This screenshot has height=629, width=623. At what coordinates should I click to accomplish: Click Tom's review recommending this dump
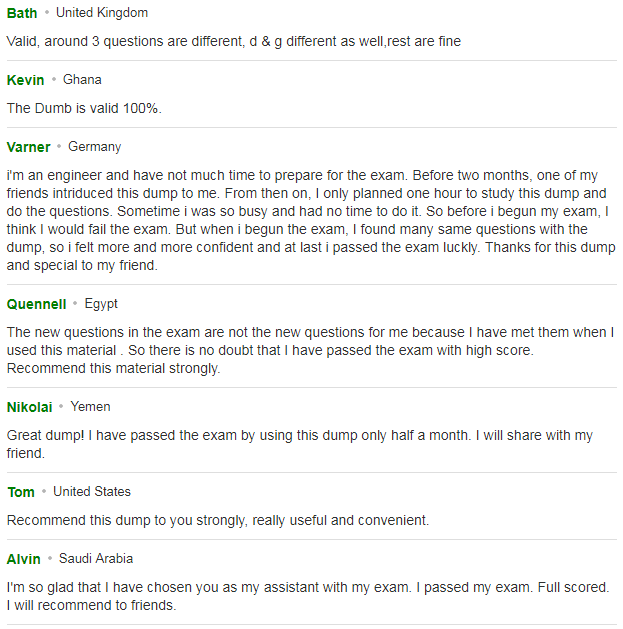point(218,520)
